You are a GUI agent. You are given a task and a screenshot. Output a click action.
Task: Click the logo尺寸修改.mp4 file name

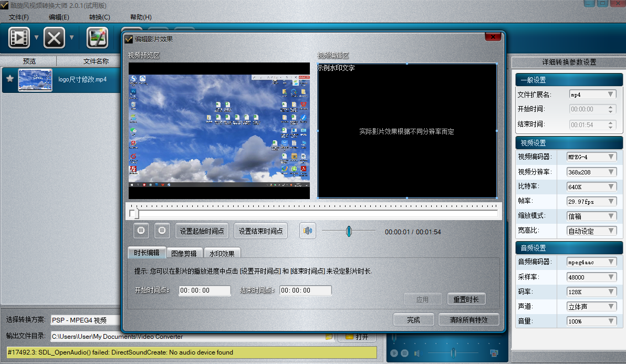82,79
